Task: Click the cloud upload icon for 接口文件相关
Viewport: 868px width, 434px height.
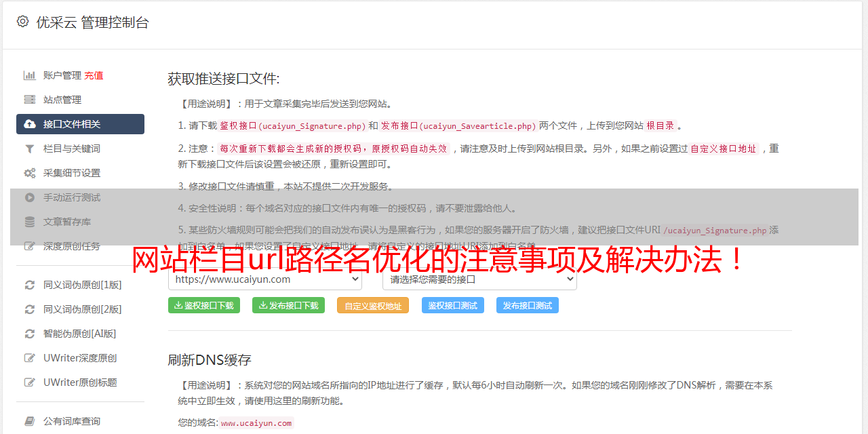Action: click(30, 124)
